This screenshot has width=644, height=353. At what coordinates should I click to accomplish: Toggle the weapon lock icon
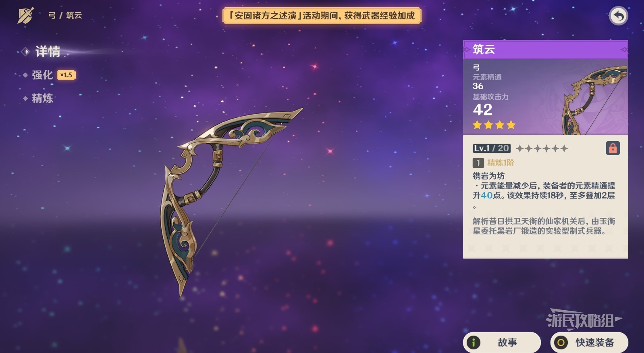(613, 148)
